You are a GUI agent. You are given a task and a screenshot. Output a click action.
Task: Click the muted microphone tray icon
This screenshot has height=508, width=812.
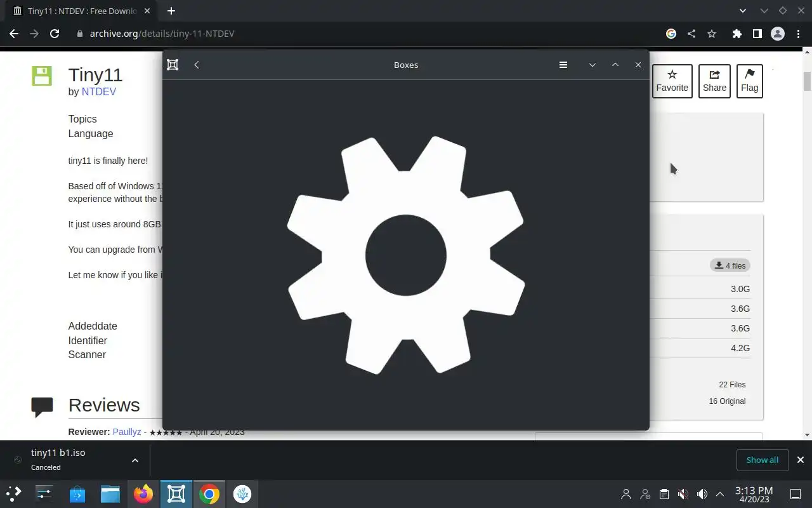pos(683,493)
